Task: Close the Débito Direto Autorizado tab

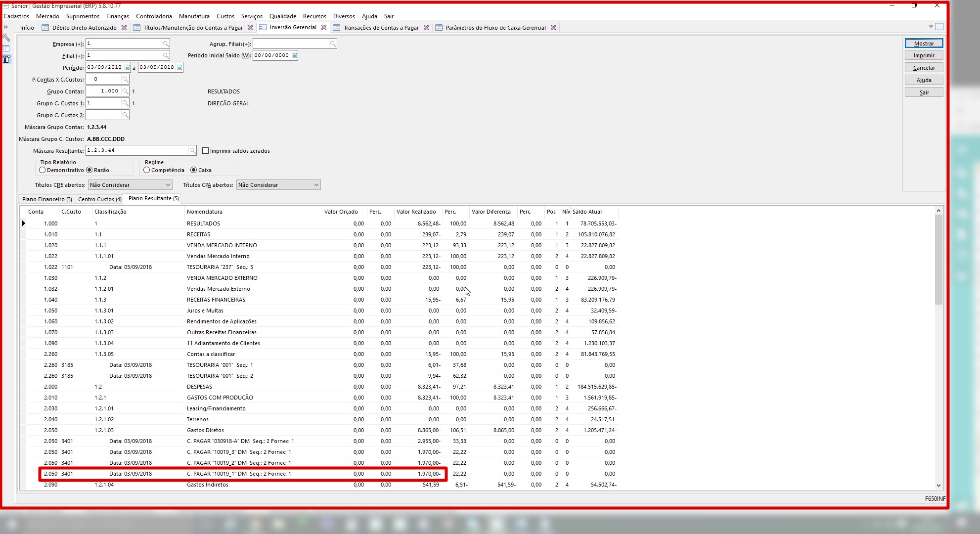Action: (124, 28)
